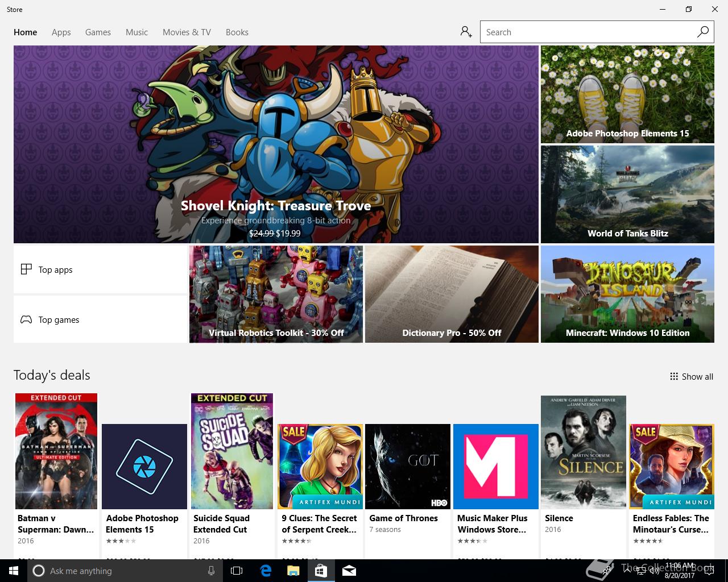Open the Silence movie poster
This screenshot has width=728, height=582.
pos(584,452)
